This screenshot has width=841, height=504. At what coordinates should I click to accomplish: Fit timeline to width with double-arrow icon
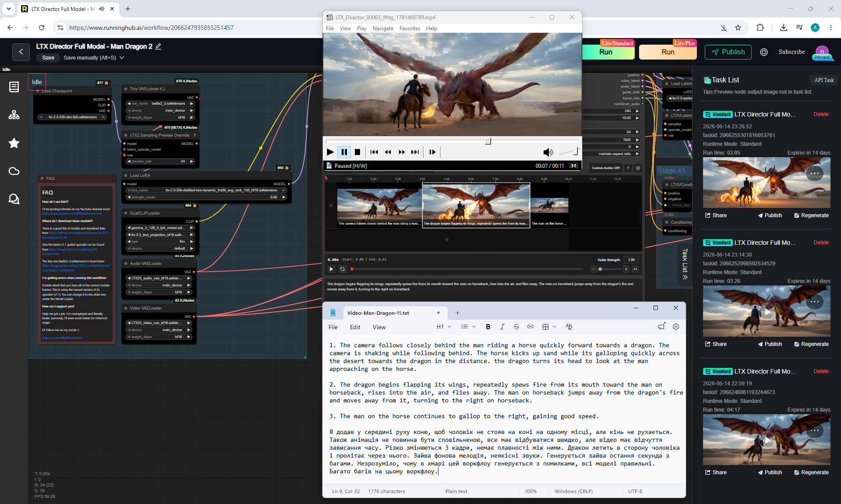click(635, 269)
